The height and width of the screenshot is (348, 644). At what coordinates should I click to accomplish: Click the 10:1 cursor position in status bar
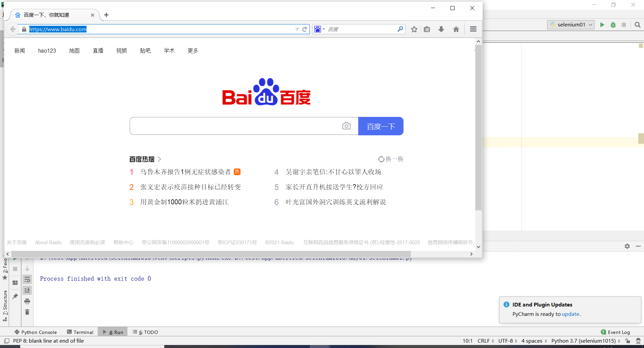point(467,341)
